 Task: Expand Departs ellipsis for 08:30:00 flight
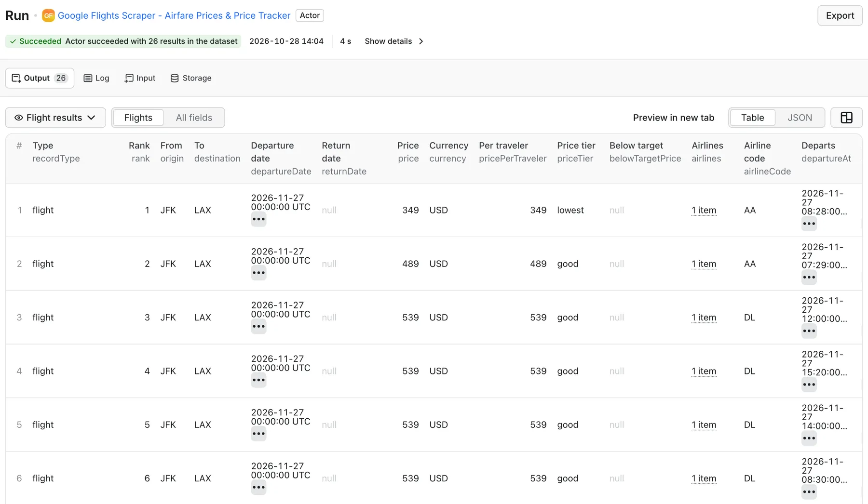[809, 492]
